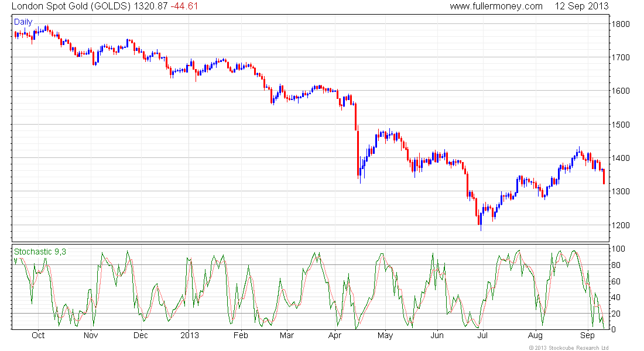
Task: Click the 'Sep' month label
Action: click(x=587, y=335)
